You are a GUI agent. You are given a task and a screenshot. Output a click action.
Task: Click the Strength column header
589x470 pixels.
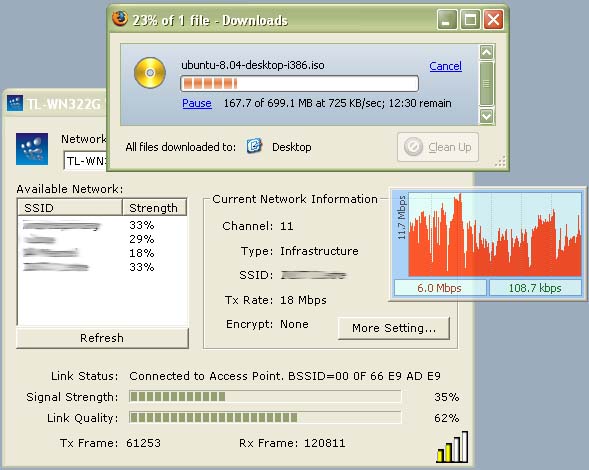pyautogui.click(x=154, y=207)
